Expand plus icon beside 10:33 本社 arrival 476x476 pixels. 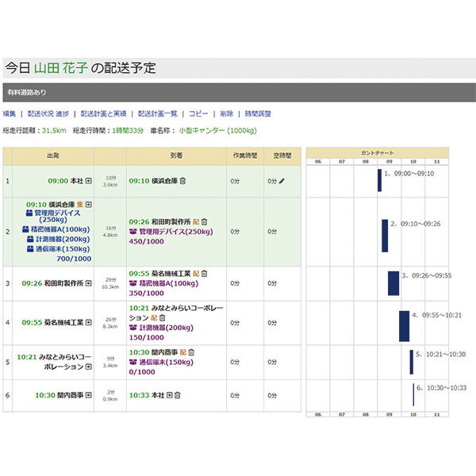170,395
